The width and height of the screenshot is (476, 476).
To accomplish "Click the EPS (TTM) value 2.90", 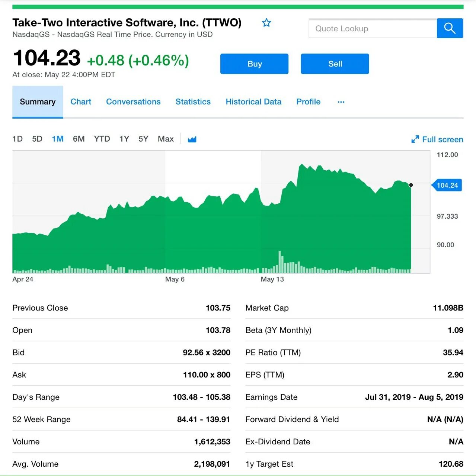I will (455, 375).
